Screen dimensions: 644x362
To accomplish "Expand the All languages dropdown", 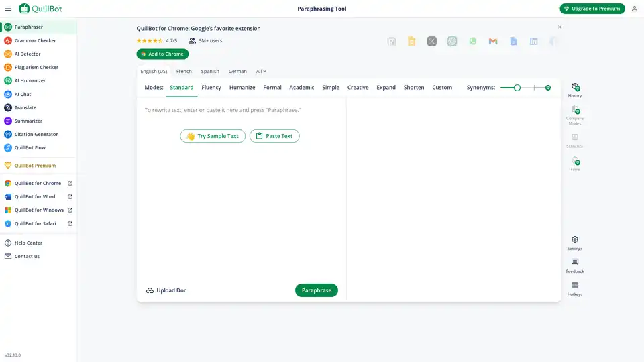I will tap(261, 71).
